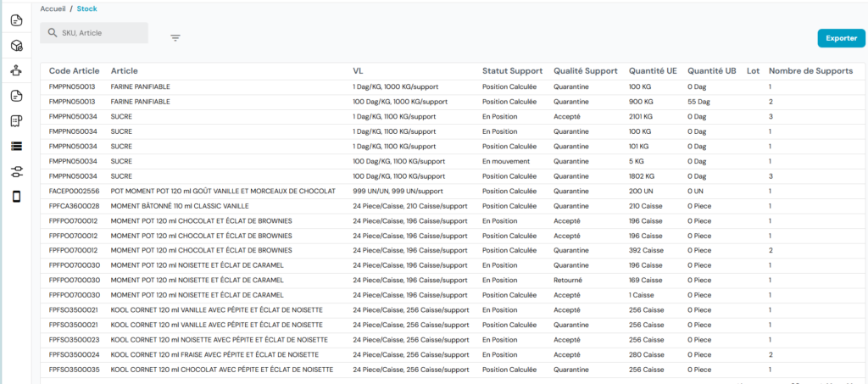Click the document icon below the worker icon

point(16,96)
